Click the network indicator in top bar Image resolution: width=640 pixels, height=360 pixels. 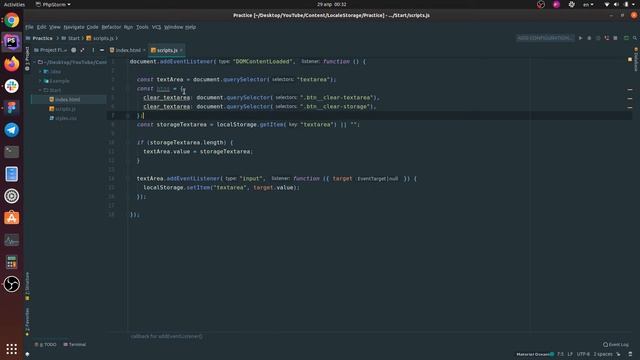pyautogui.click(x=607, y=4)
